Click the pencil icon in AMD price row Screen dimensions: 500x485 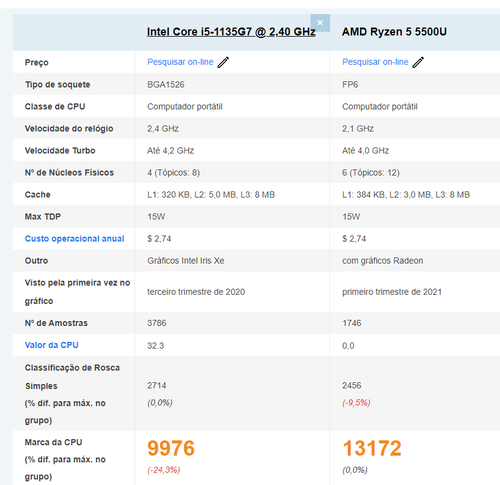[x=418, y=62]
